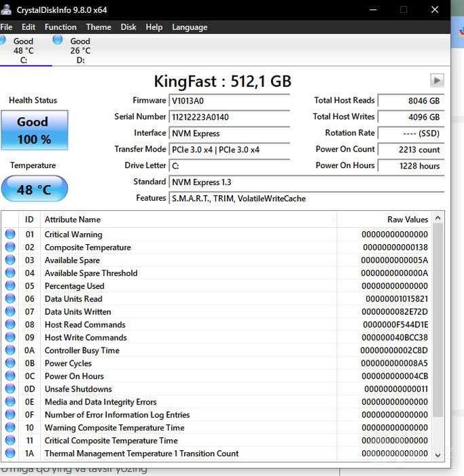Screen dimensions: 464x476
Task: Click status icon for Composite Temperature row
Action: 10,247
